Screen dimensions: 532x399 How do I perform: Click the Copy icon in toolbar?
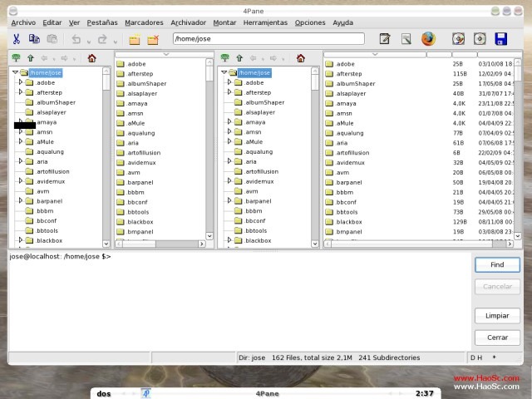tap(34, 39)
